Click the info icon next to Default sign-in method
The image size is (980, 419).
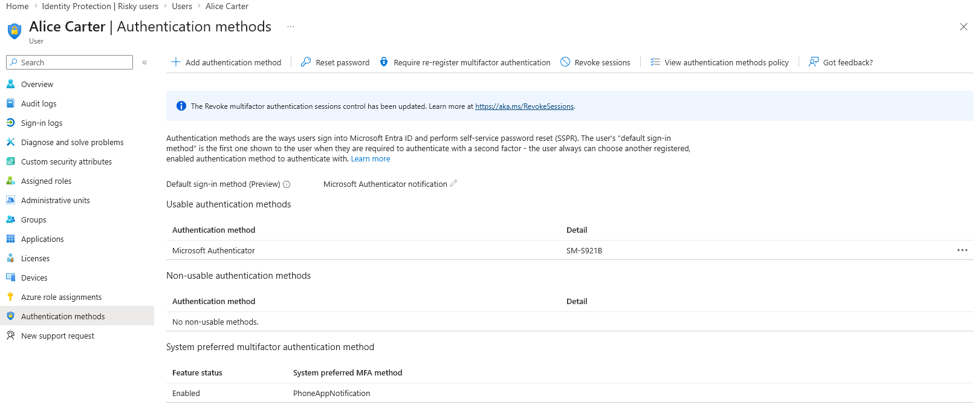(x=287, y=184)
